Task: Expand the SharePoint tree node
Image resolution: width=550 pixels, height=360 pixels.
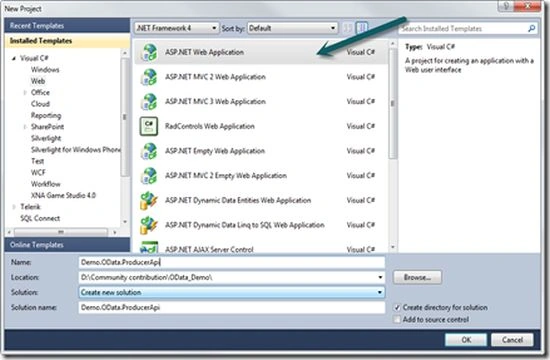Action: tap(25, 127)
